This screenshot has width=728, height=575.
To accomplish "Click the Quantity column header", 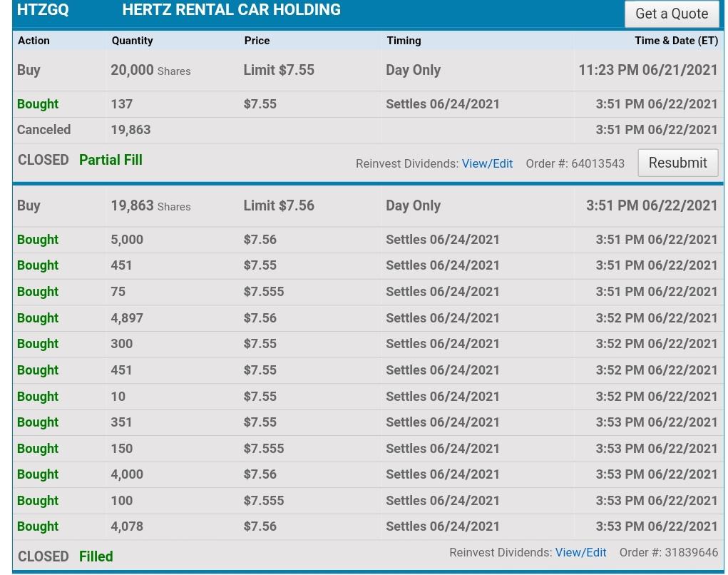I will point(133,41).
